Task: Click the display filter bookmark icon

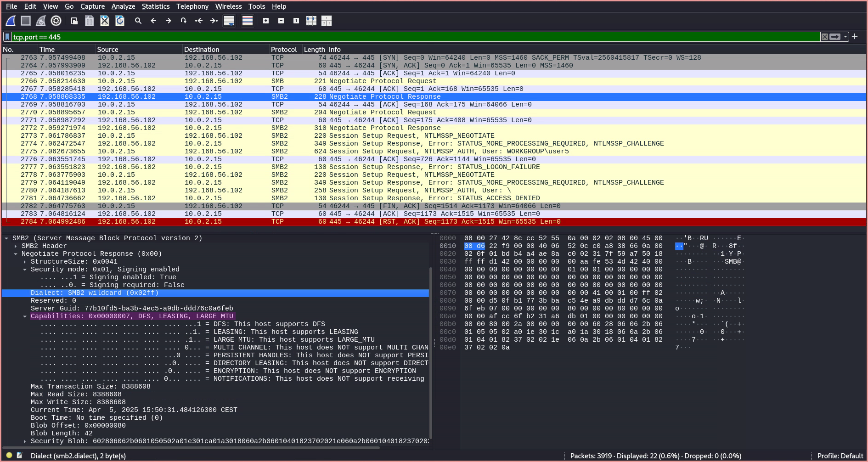Action: point(7,37)
